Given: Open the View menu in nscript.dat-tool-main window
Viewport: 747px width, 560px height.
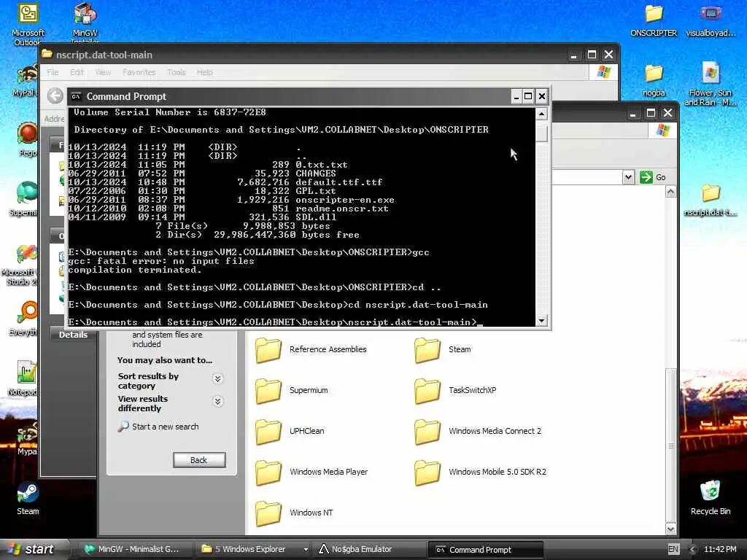Looking at the screenshot, I should [103, 72].
